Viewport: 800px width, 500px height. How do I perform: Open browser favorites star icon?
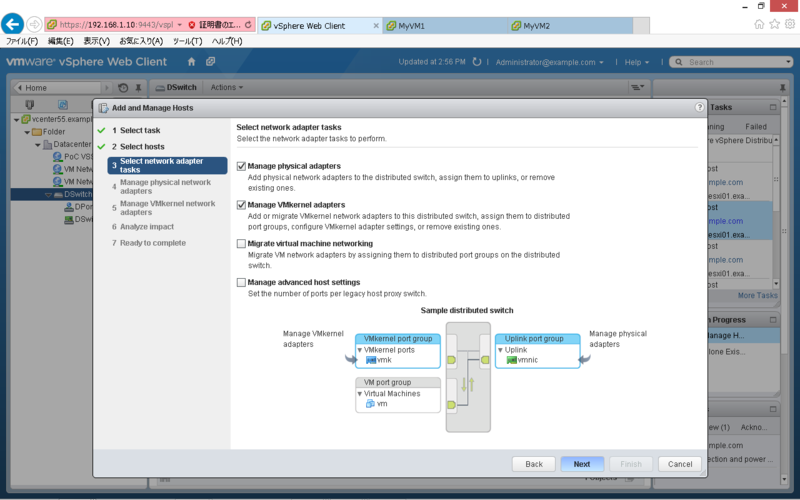(774, 24)
